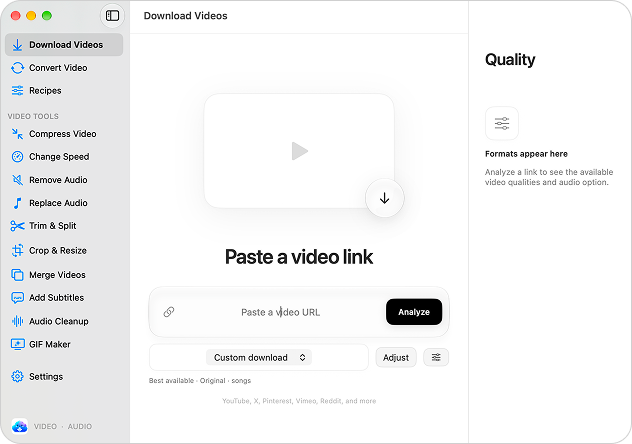The width and height of the screenshot is (632, 444).
Task: Click the play triangle in video placeholder
Action: (299, 151)
